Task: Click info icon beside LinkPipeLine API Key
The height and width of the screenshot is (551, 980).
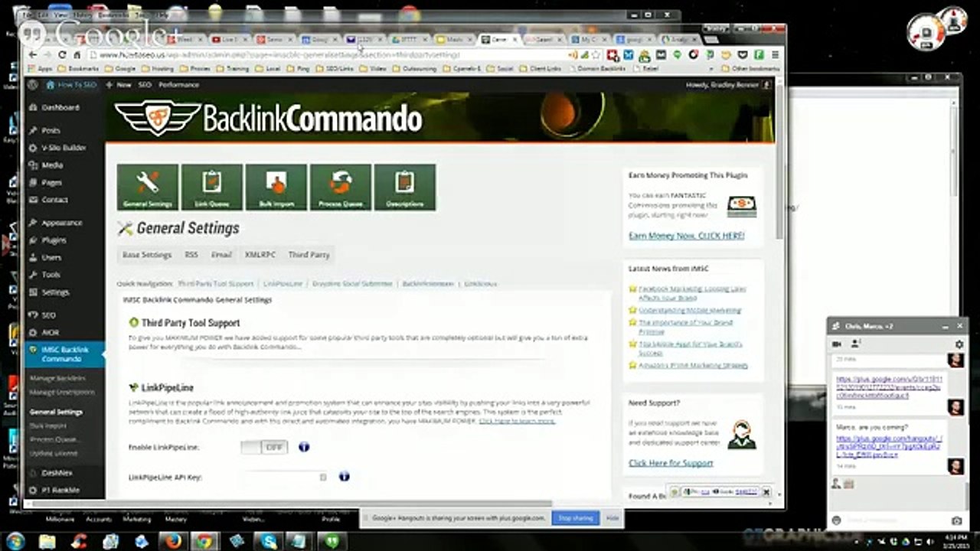Action: [x=344, y=476]
